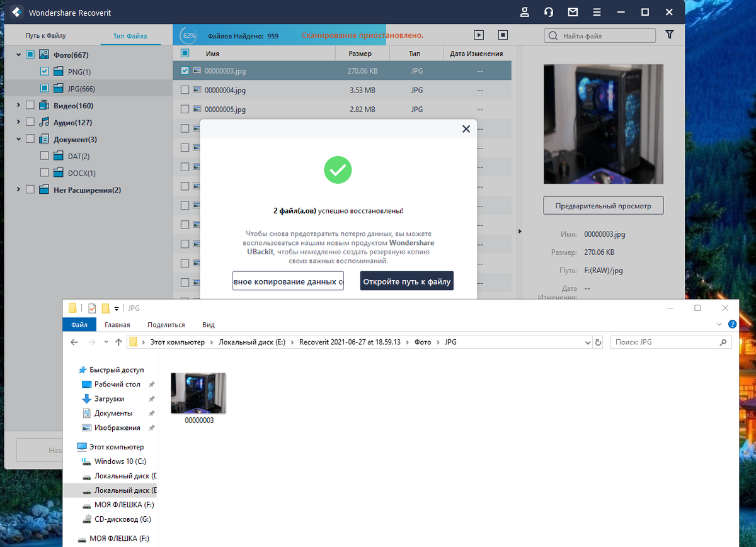Click the magnifier icon in the search box
Image resolution: width=756 pixels, height=547 pixels.
pos(554,36)
